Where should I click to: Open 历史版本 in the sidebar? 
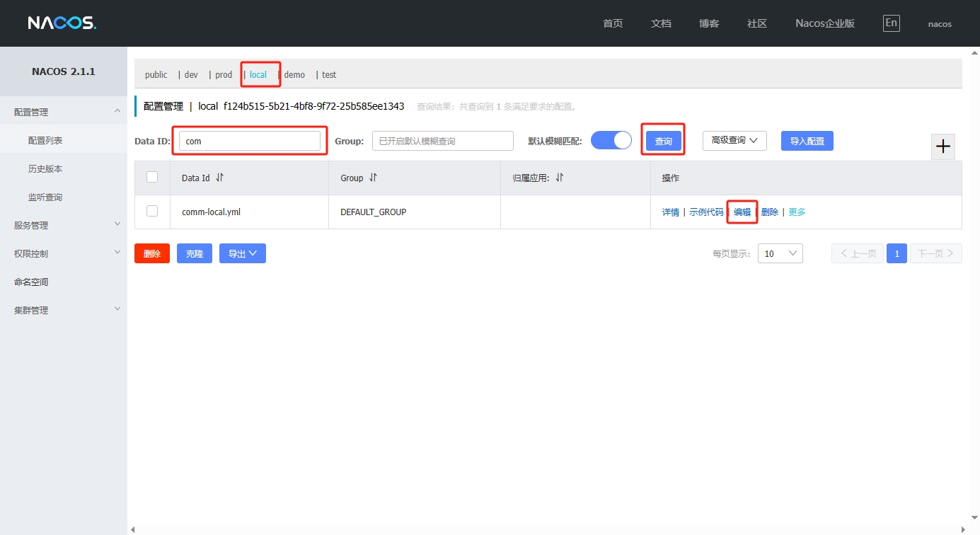click(45, 168)
